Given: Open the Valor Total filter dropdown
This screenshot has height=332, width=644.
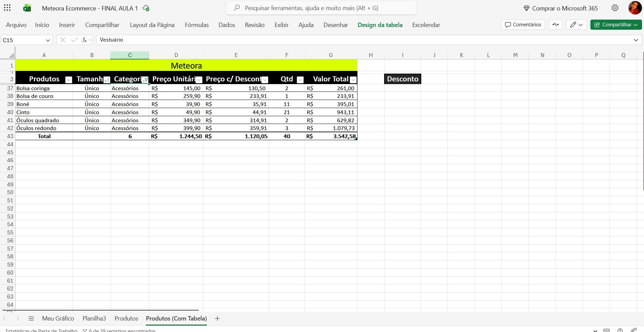Looking at the screenshot, I should pyautogui.click(x=353, y=80).
